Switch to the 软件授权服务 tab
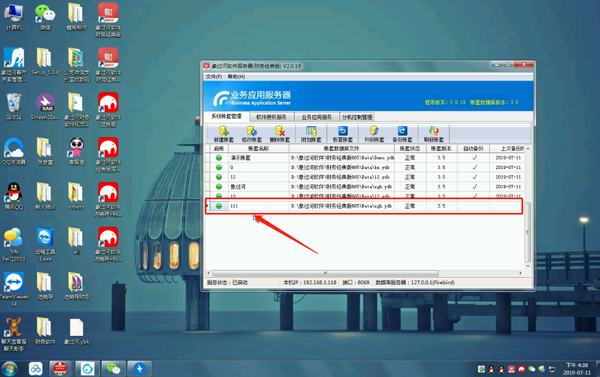Viewport: 600px width, 377px height. pos(271,117)
